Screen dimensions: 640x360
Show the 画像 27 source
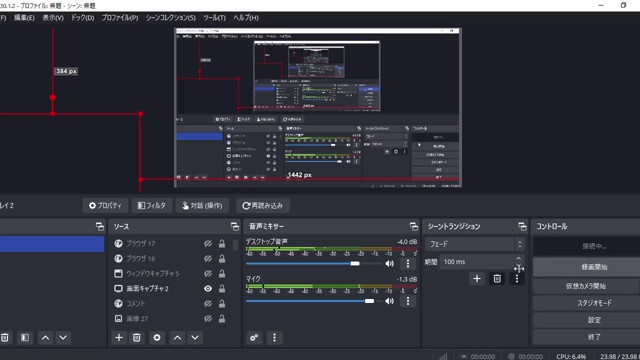pos(208,318)
